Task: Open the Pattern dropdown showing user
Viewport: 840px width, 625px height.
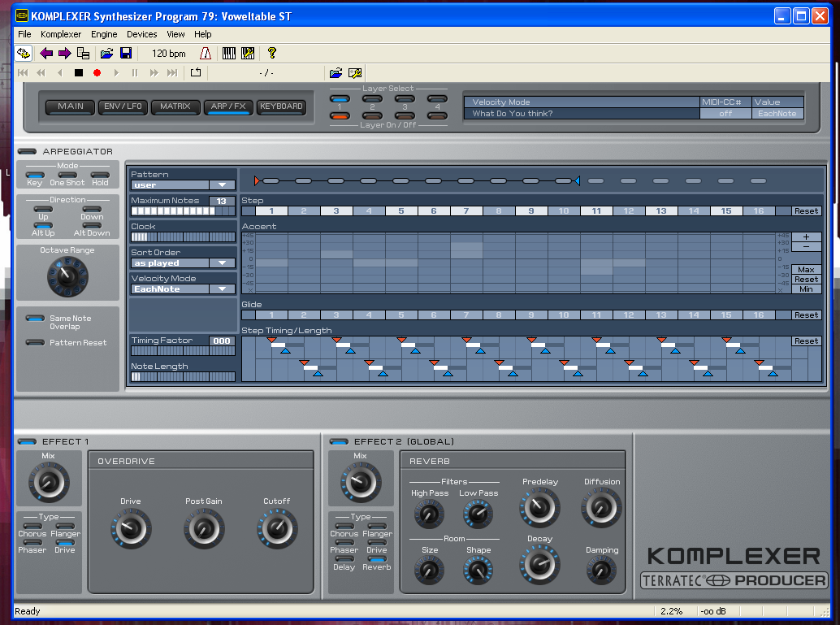Action: [x=183, y=185]
